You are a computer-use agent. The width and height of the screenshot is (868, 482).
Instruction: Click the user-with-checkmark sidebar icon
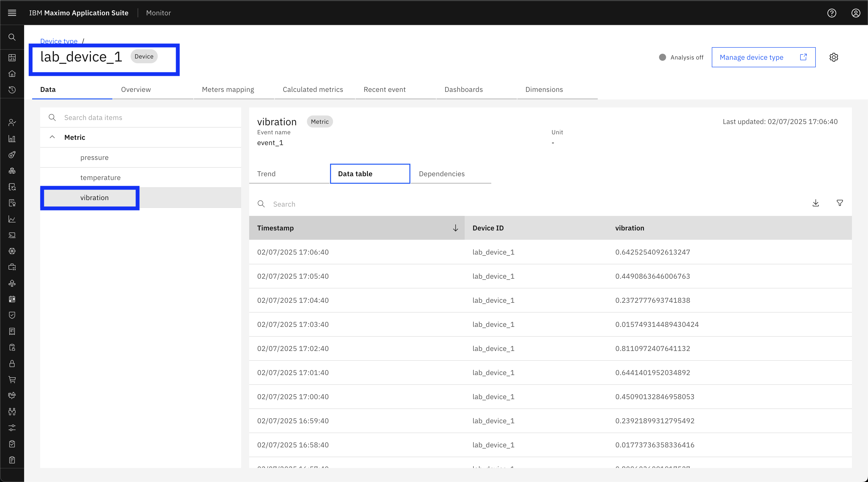(x=12, y=122)
